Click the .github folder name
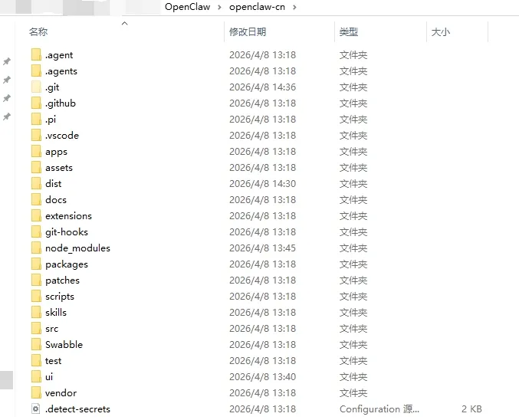Image resolution: width=519 pixels, height=420 pixels. pos(61,103)
